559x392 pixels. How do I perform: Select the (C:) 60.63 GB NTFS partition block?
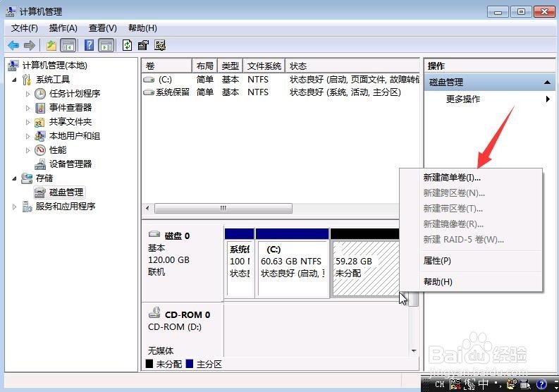(x=293, y=269)
